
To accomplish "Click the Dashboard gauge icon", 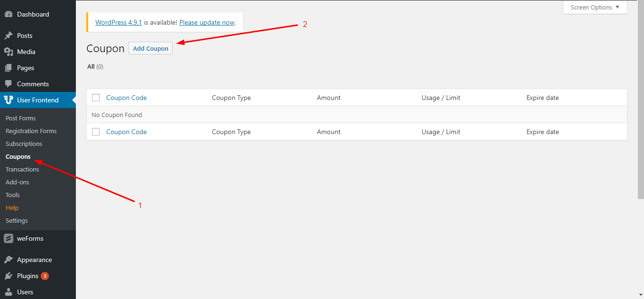I will pos(9,14).
